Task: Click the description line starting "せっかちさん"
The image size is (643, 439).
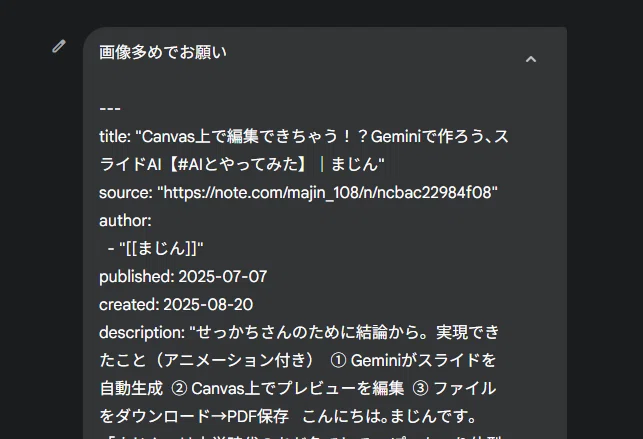Action: point(299,332)
